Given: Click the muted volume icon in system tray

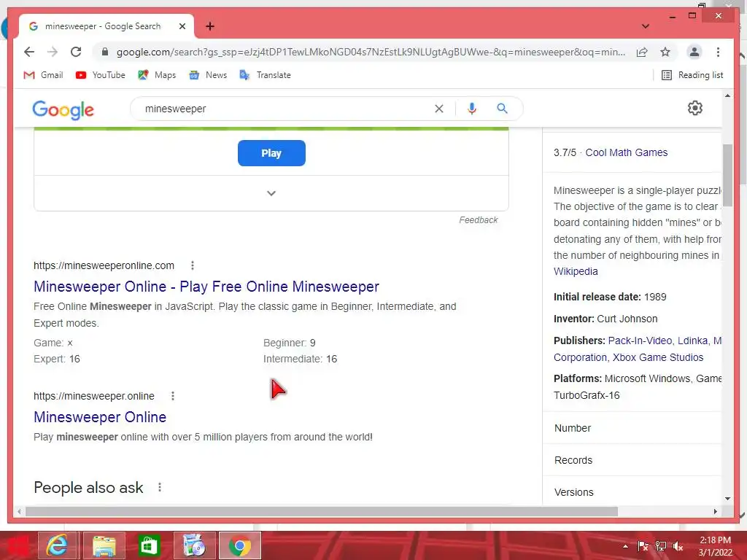Looking at the screenshot, I should click(x=678, y=546).
